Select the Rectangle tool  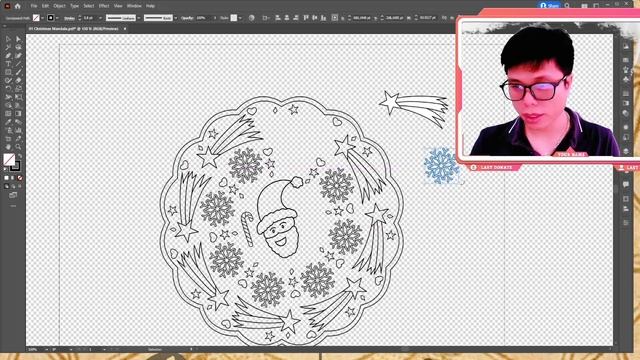[x=8, y=72]
